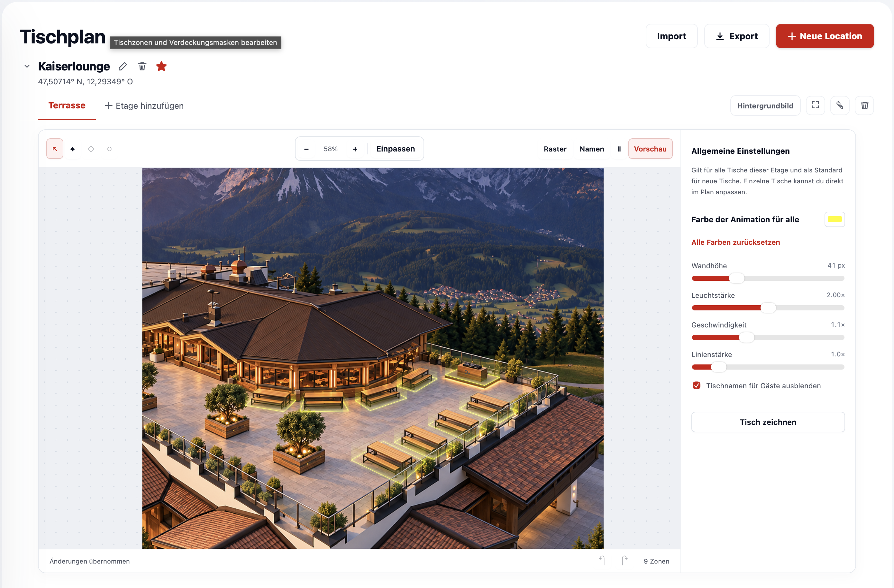The width and height of the screenshot is (894, 588).
Task: Click the Tischplan page heading
Action: click(x=62, y=37)
